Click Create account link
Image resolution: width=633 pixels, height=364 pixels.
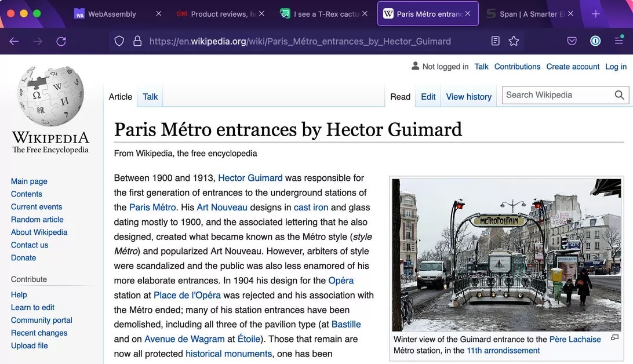573,67
